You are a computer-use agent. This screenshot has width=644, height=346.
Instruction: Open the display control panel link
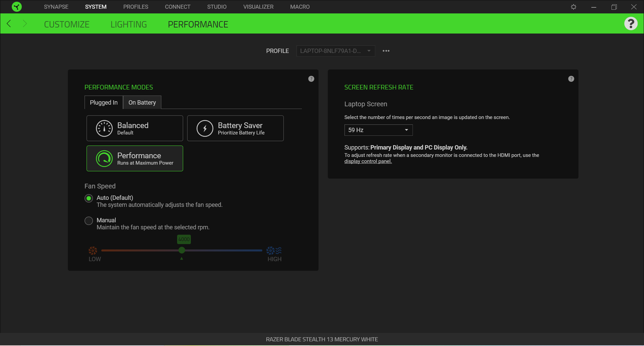(x=368, y=161)
